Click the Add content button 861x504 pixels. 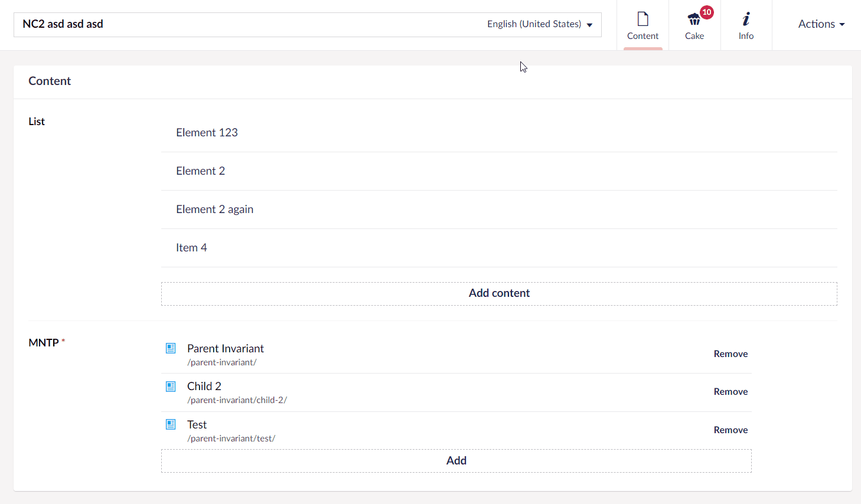(x=499, y=293)
